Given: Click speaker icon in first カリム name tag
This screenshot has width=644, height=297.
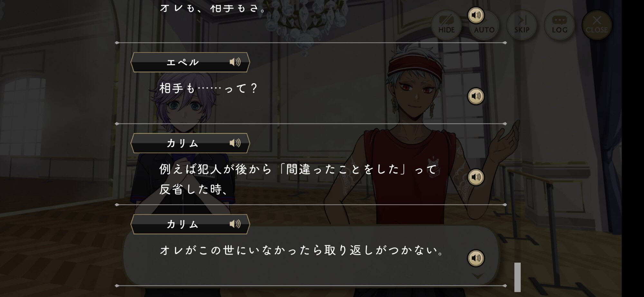Looking at the screenshot, I should [x=235, y=143].
